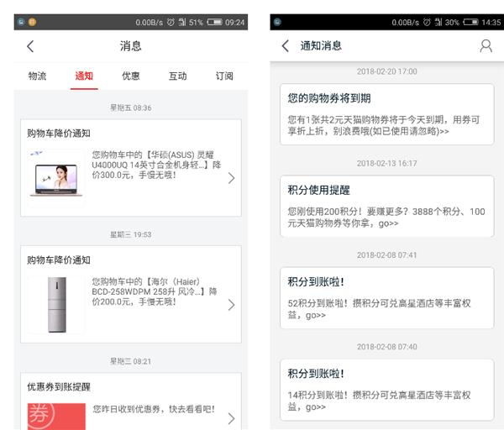Tap the battery icon showing 51%

pyautogui.click(x=215, y=22)
